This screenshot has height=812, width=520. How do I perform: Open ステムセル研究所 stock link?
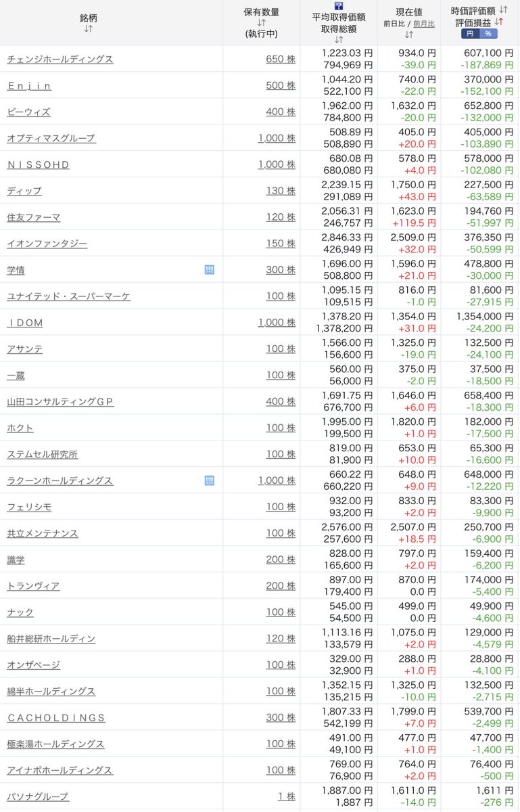click(x=43, y=454)
